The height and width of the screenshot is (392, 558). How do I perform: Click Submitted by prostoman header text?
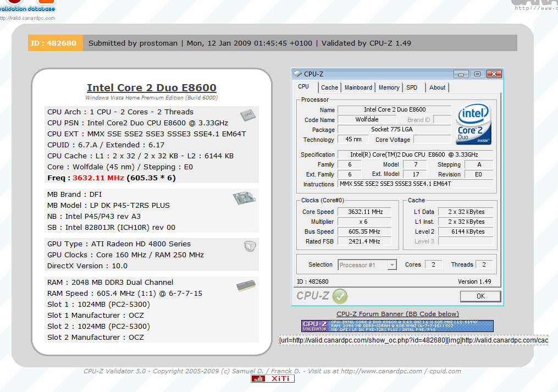133,43
